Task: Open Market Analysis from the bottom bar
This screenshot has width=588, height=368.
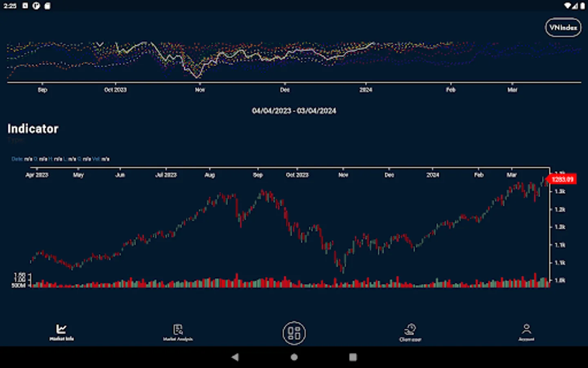Action: click(178, 330)
